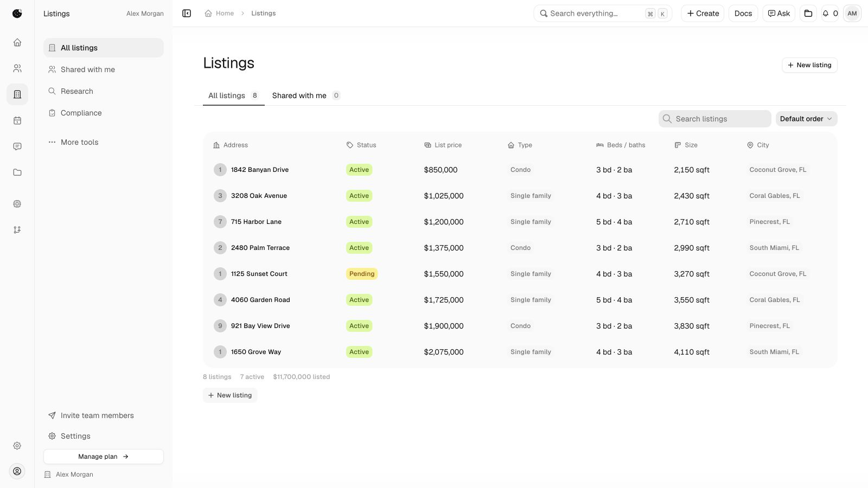Switch to the Shared with me tab
Screen dimensions: 868x488
(x=306, y=95)
